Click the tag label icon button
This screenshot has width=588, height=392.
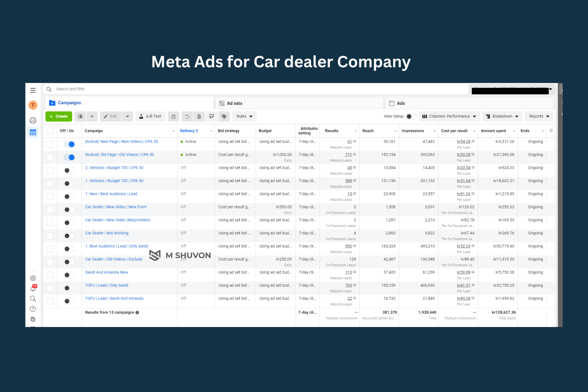(224, 116)
